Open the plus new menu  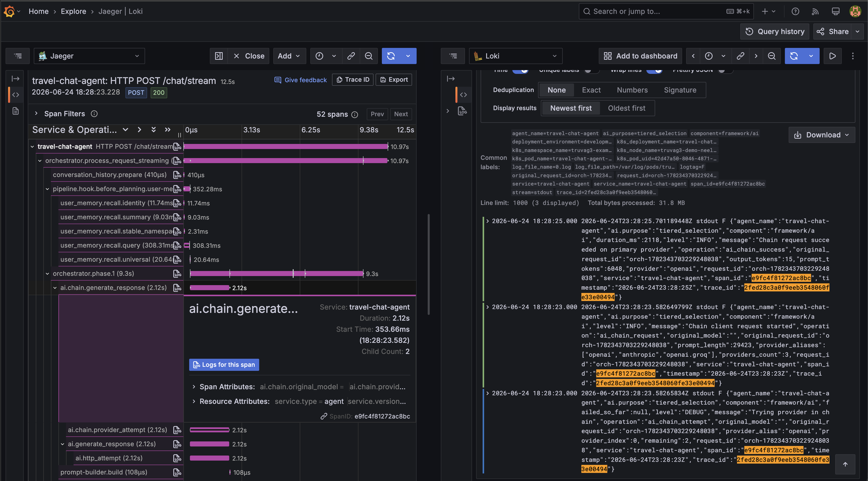point(768,11)
